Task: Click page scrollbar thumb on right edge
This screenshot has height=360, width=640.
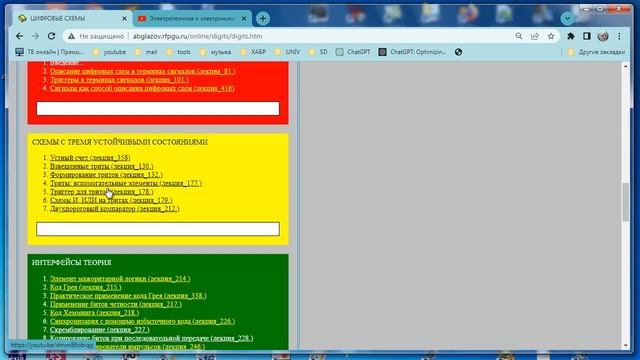Action: pyautogui.click(x=626, y=202)
